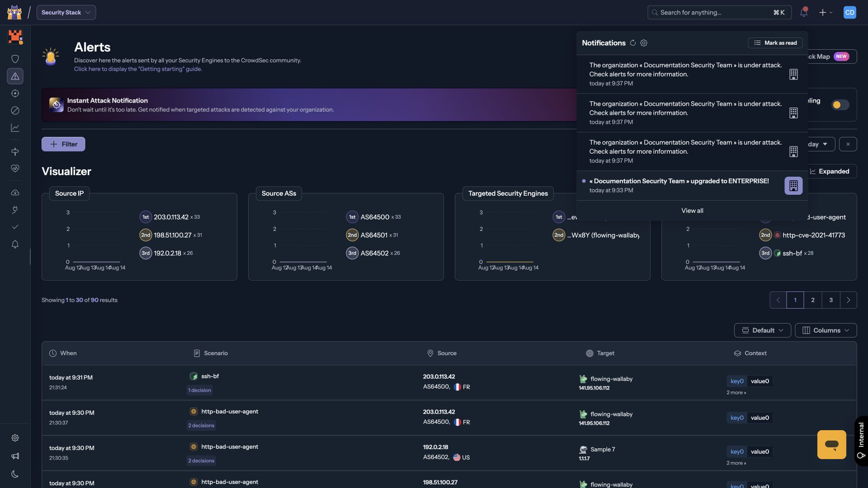Click the CrowdSec logo at top left
The width and height of the screenshot is (868, 488).
(x=14, y=12)
